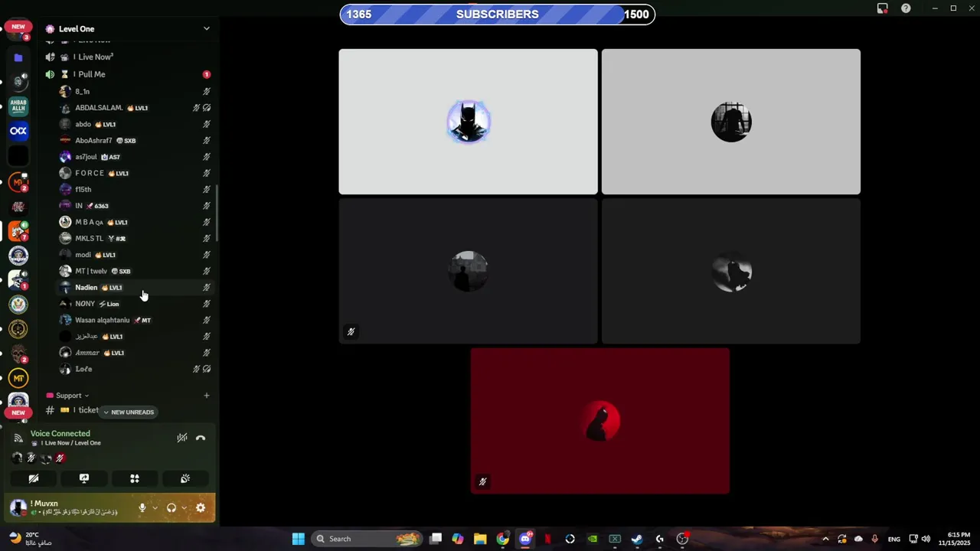Screen dimensions: 980x551
Task: Select the channel list scrollbar
Action: point(217,213)
